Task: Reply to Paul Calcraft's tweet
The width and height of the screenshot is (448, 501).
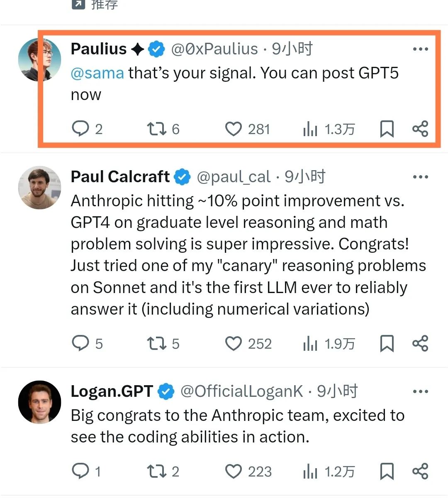Action: [80, 343]
